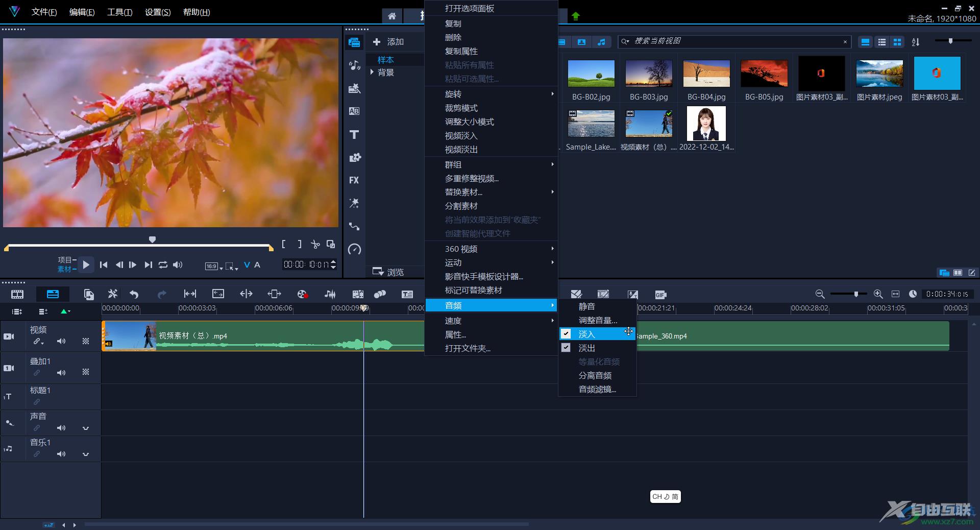Open the Media library panel icon
980x530 pixels.
click(x=354, y=42)
